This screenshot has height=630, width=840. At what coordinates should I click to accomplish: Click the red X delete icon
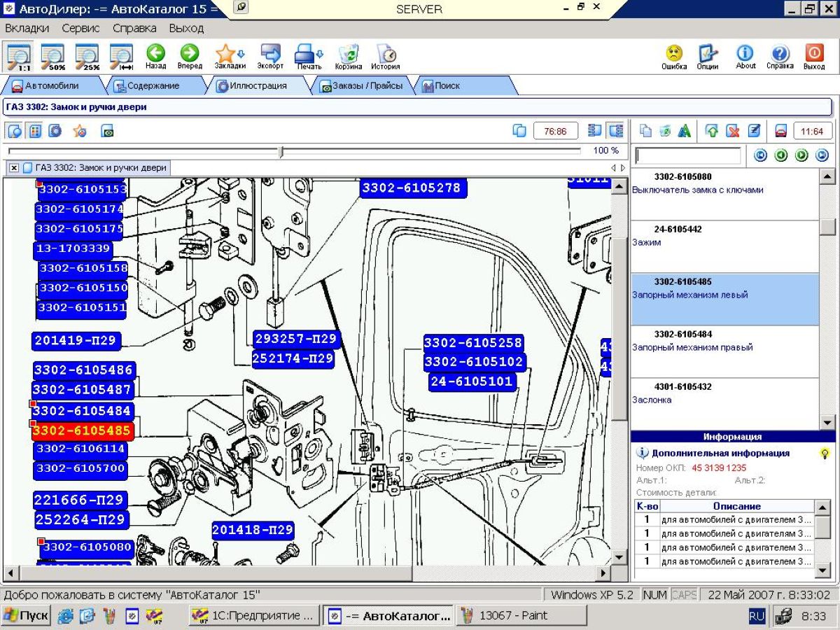pos(733,131)
